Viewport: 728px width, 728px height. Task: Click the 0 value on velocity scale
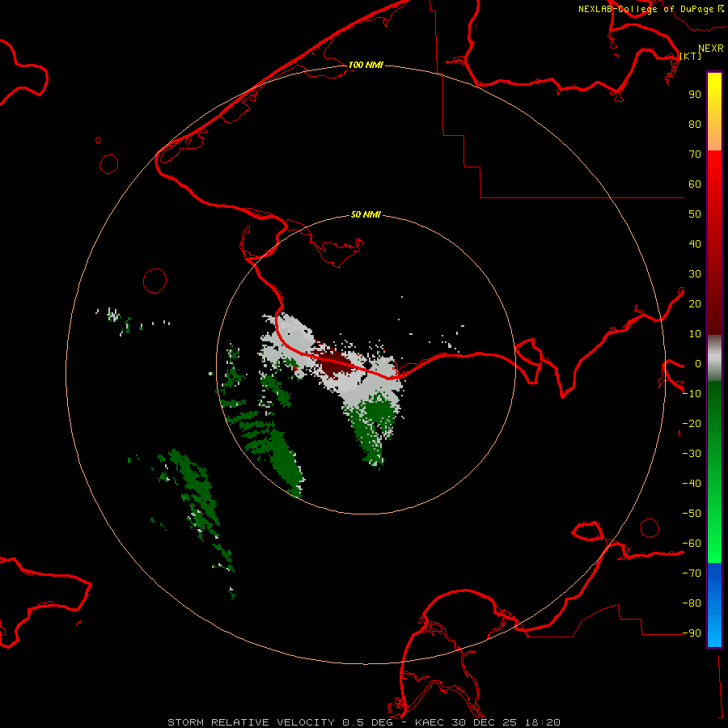point(698,363)
